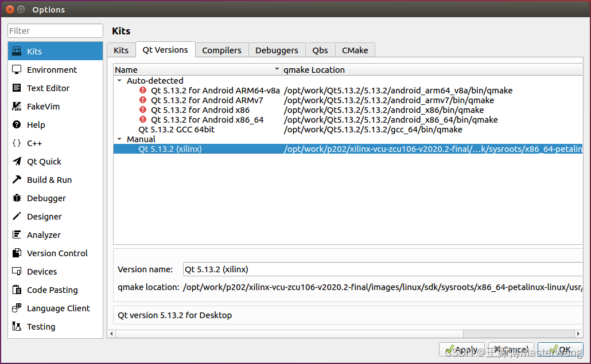The image size is (591, 364).
Task: Click the Filter input field
Action: pyautogui.click(x=55, y=31)
